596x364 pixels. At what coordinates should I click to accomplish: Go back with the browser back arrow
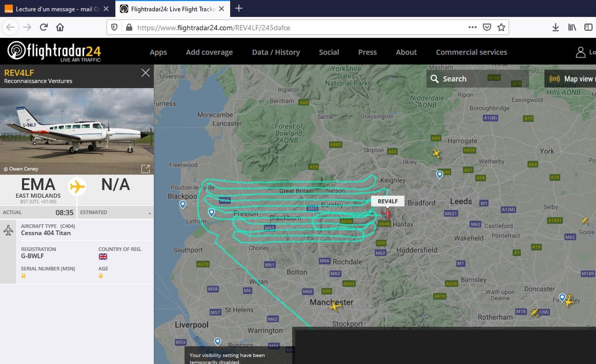point(10,27)
